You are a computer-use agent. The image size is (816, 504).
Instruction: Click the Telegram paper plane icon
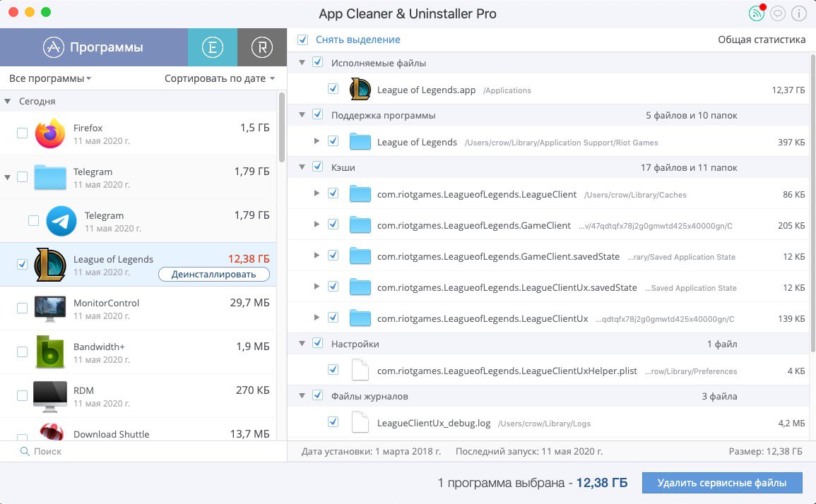[61, 220]
